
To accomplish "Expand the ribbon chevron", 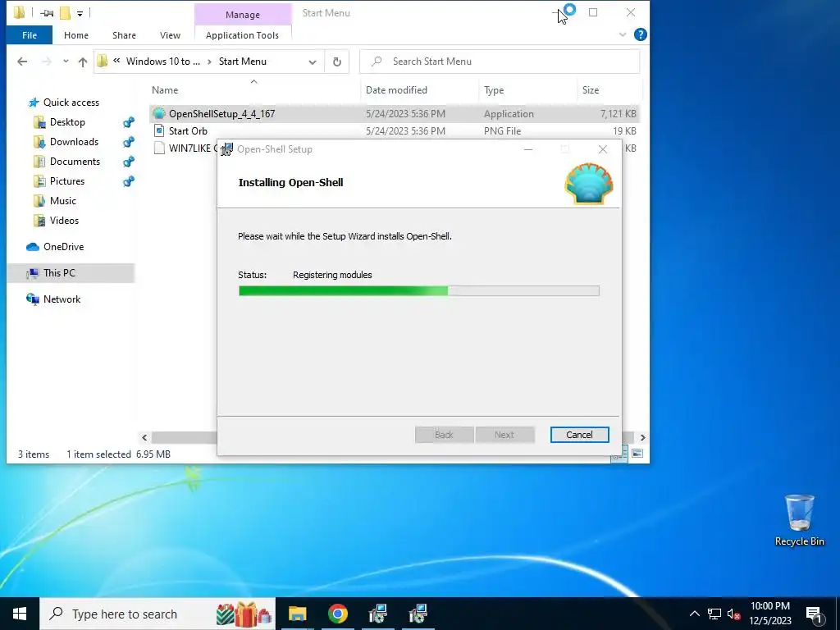I will (x=623, y=34).
